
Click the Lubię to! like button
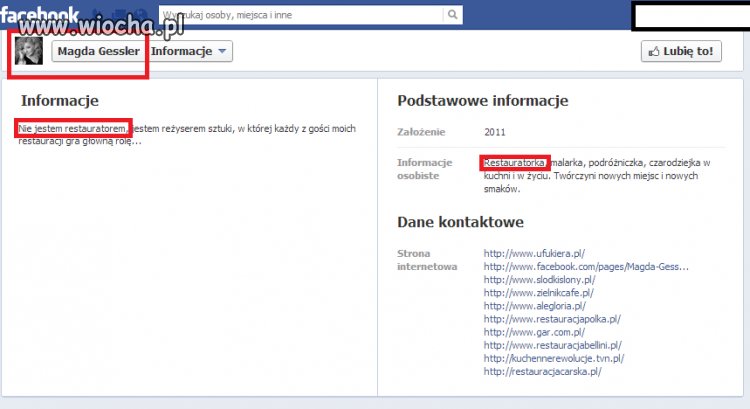coord(681,51)
